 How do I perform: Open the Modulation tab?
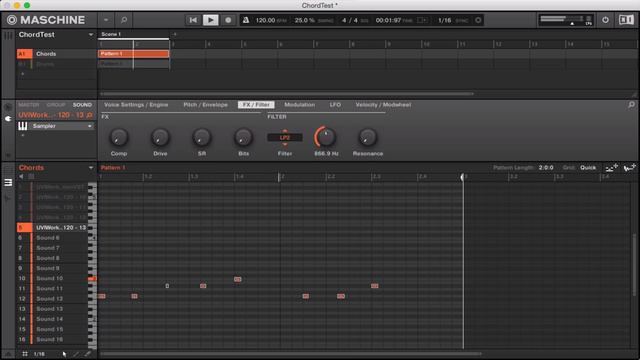[300, 105]
